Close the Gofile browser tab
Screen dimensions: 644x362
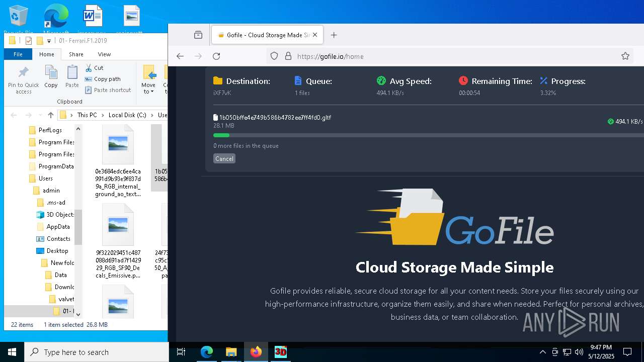(x=315, y=35)
